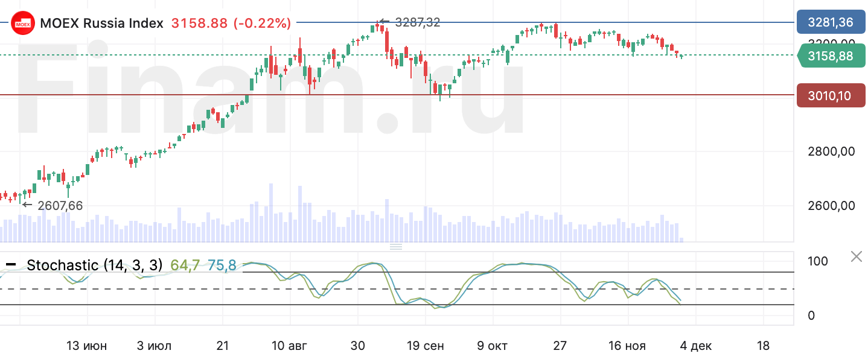
Task: Select the red 3010,10 support level tag
Action: click(831, 95)
